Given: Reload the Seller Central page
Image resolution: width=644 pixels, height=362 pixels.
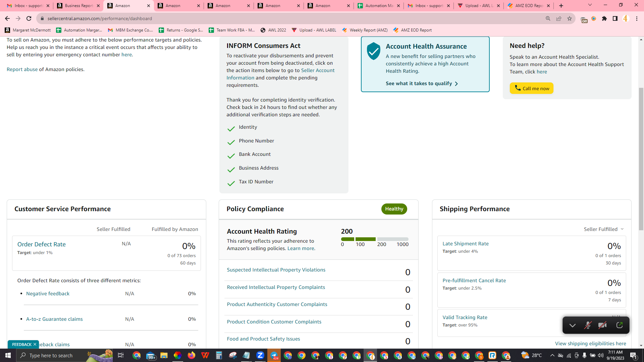Looking at the screenshot, I should [29, 18].
